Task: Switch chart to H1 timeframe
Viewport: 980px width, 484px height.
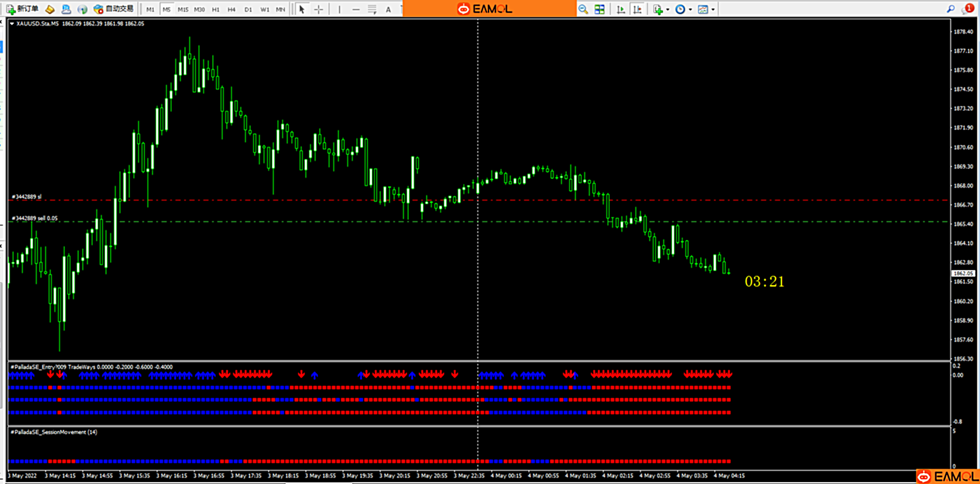Action: [x=216, y=9]
